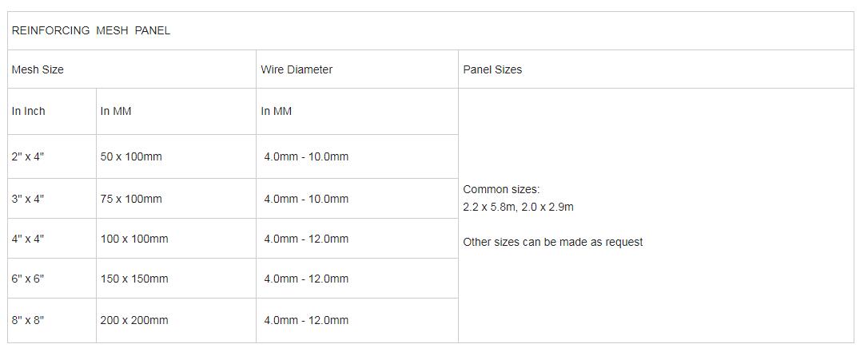The width and height of the screenshot is (868, 348).
Task: Select the 4" x 4" inch cell
Action: click(x=52, y=239)
